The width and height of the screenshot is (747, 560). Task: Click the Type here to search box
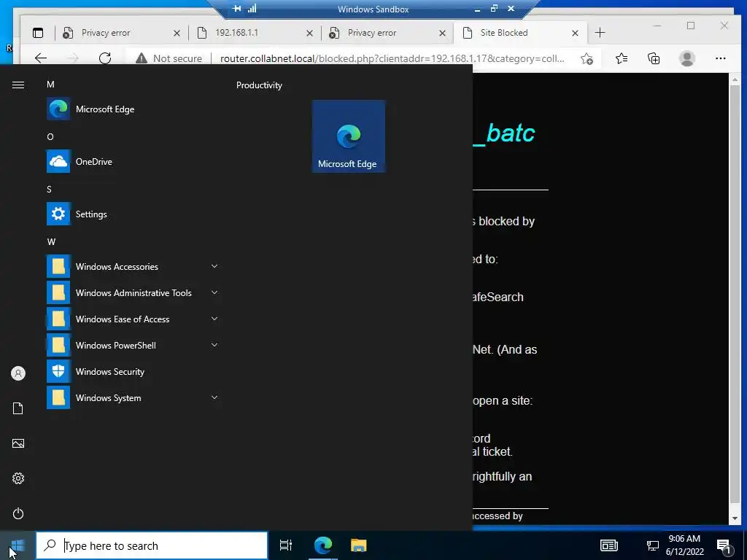152,545
